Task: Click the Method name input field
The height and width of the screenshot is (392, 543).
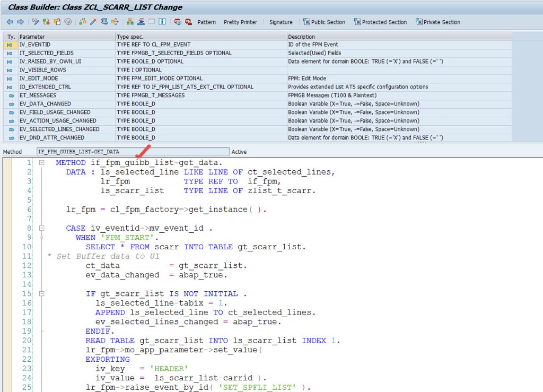Action: [x=133, y=152]
